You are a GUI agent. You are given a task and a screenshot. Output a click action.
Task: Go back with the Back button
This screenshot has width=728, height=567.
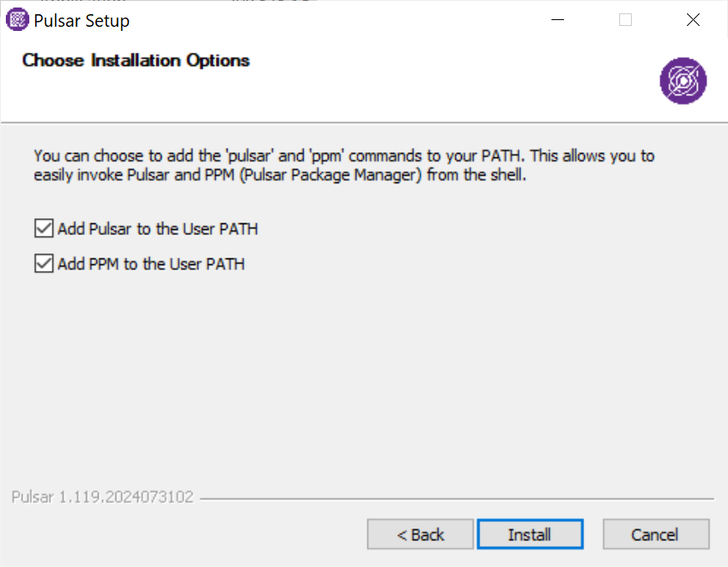click(x=421, y=534)
